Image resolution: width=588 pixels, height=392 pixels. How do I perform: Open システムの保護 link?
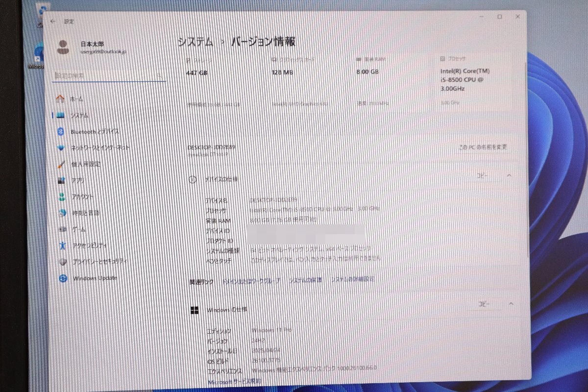tap(305, 280)
